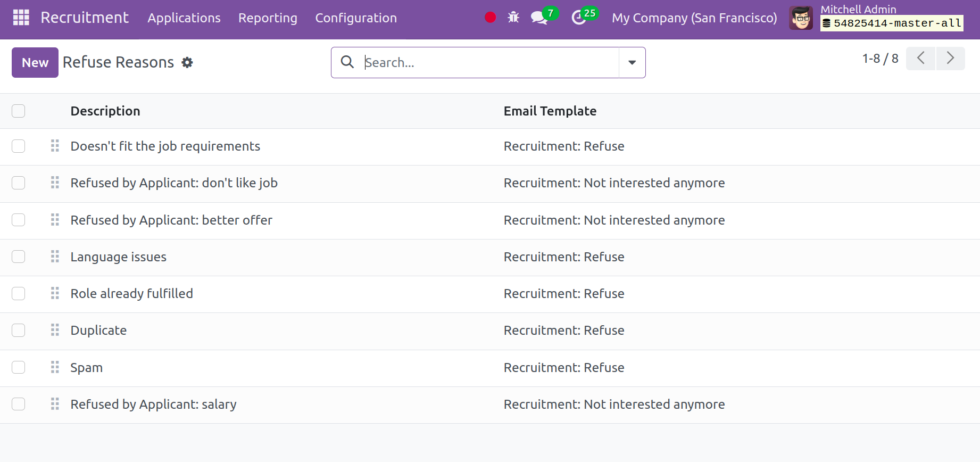Check the Refused by Applicant: don't like job row
The height and width of the screenshot is (462, 980).
19,183
